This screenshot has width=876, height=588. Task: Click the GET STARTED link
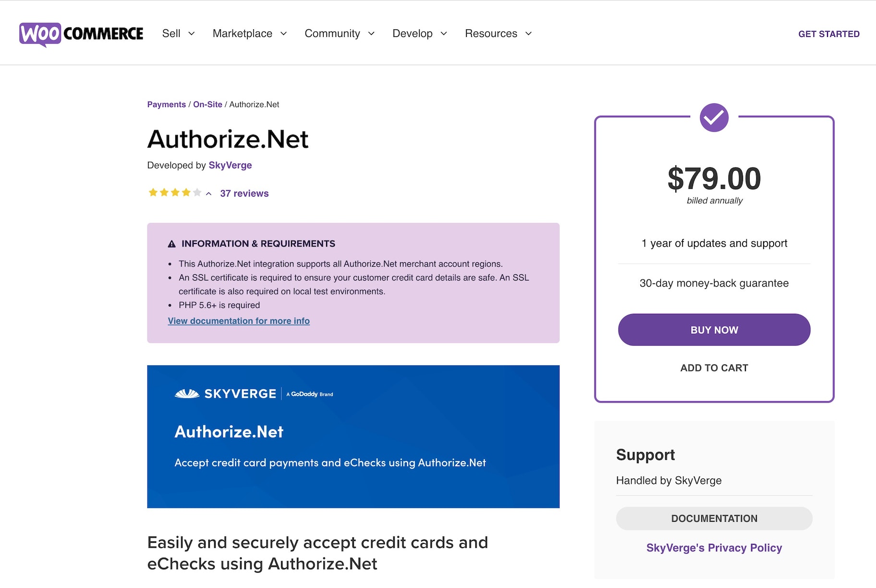pos(828,34)
